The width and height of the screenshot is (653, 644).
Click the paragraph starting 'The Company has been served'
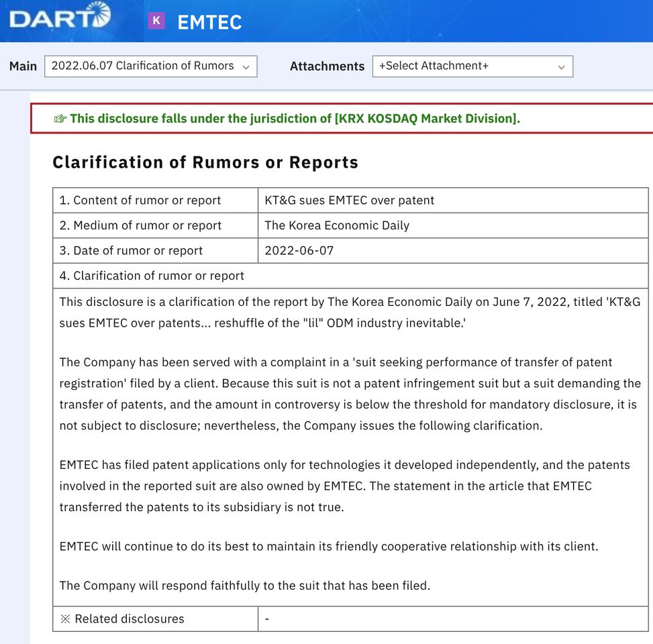tap(350, 394)
